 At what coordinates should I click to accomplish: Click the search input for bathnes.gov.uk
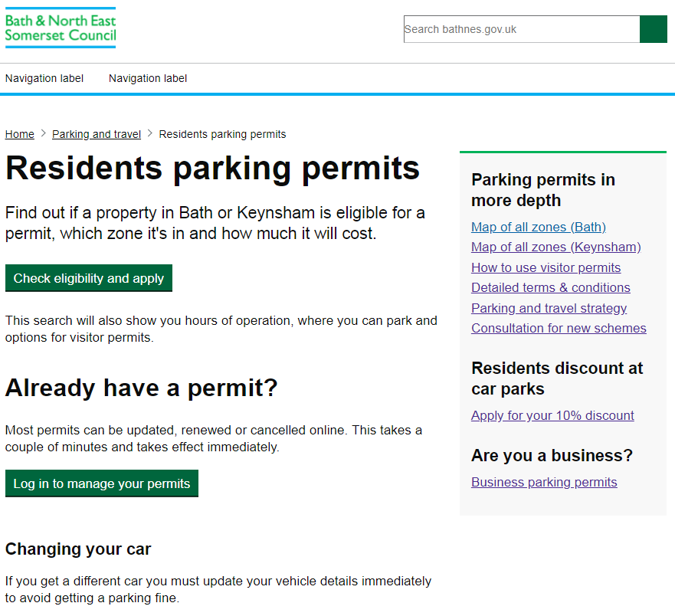point(521,29)
